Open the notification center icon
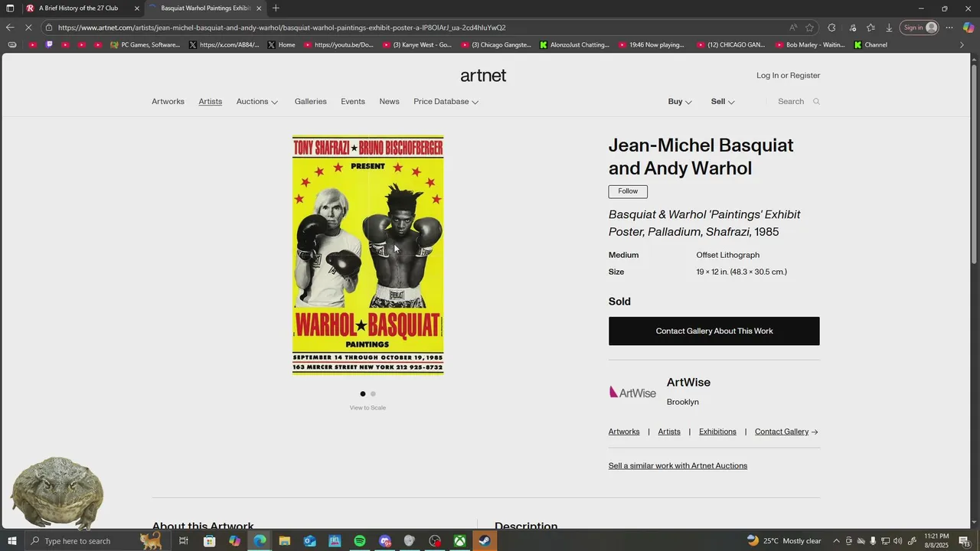 click(964, 541)
